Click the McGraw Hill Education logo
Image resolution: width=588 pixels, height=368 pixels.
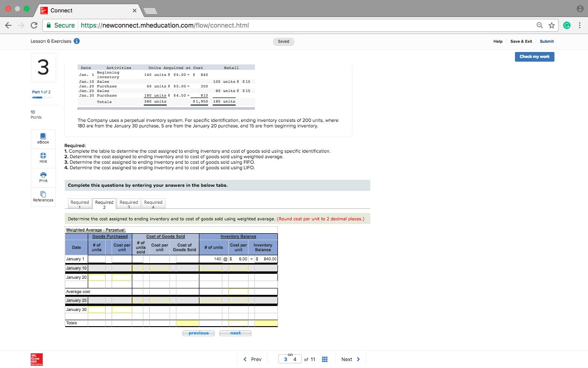[36, 359]
